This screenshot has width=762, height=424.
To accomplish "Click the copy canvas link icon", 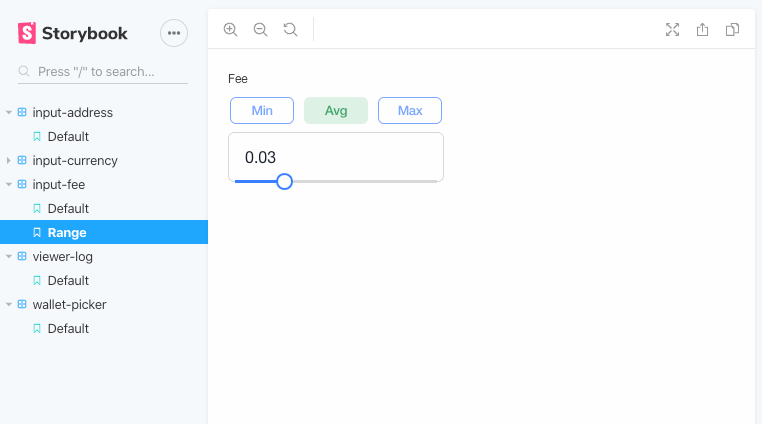I will click(732, 30).
